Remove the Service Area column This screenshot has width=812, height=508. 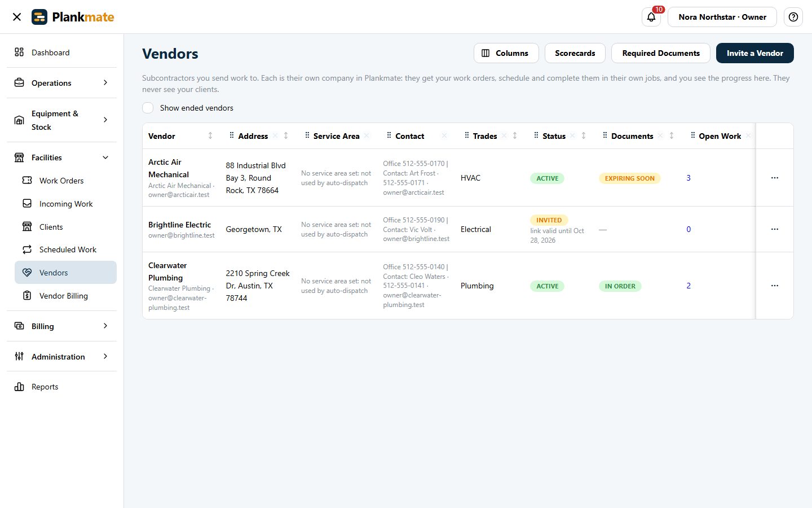coord(367,136)
